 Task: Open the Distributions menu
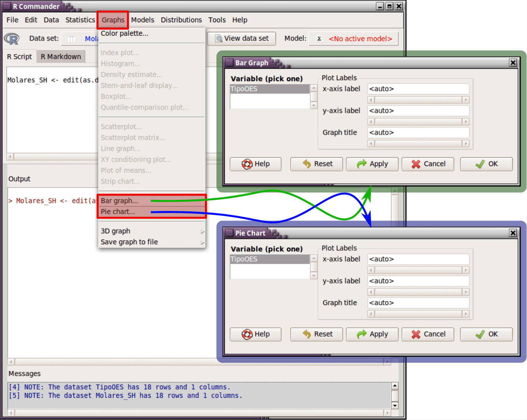tap(181, 20)
